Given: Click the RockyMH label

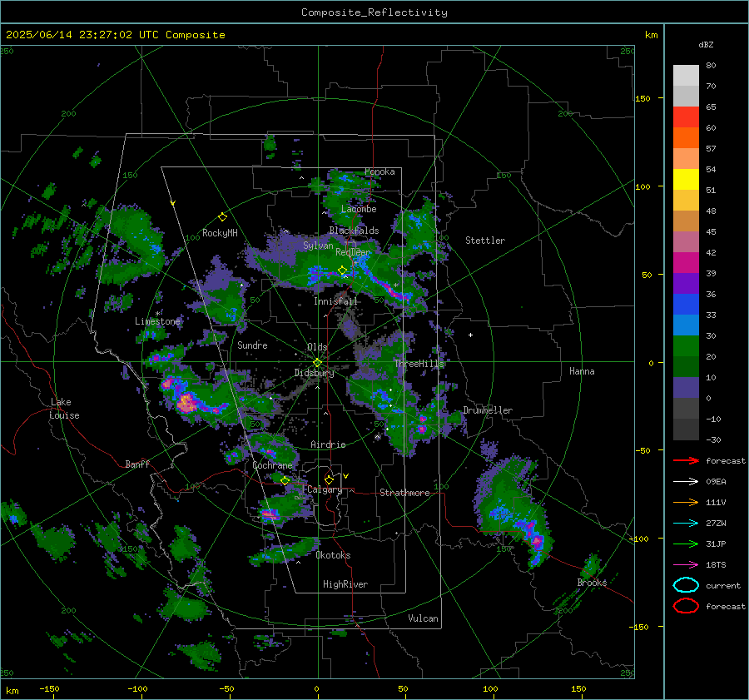Looking at the screenshot, I should (x=220, y=233).
